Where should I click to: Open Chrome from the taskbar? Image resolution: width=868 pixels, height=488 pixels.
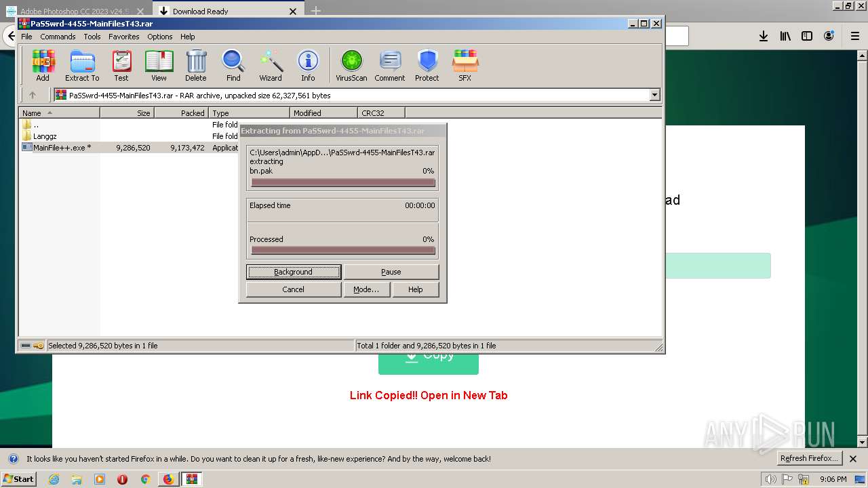click(145, 479)
